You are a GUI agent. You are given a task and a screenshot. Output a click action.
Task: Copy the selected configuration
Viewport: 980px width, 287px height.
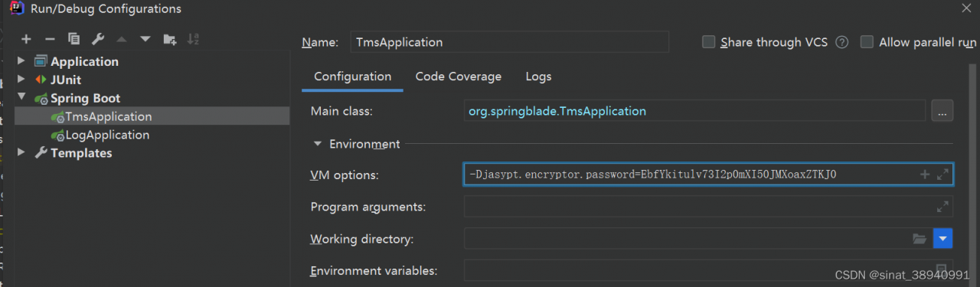[x=73, y=39]
